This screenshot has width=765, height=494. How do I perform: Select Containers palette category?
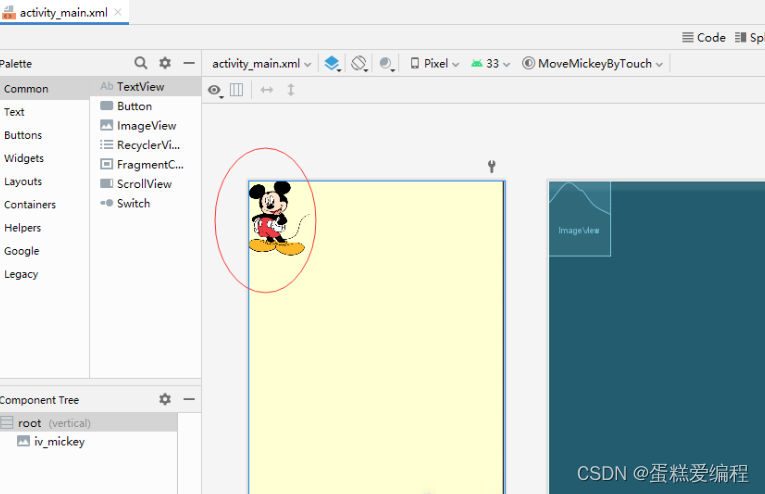[x=44, y=205]
